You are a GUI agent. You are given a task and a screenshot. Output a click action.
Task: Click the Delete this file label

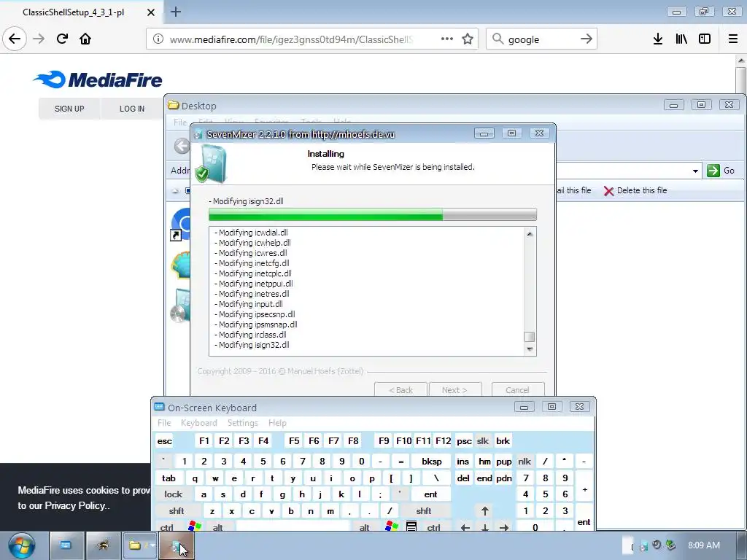(642, 190)
